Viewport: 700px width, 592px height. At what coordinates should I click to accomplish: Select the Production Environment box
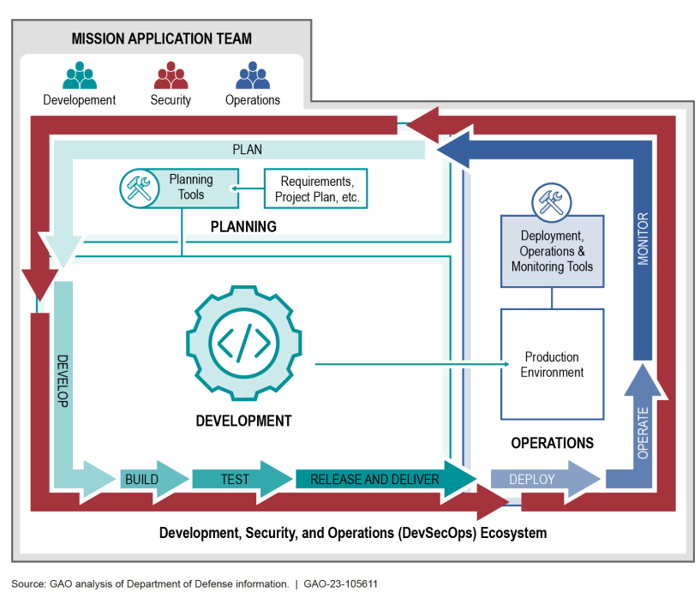click(x=553, y=364)
